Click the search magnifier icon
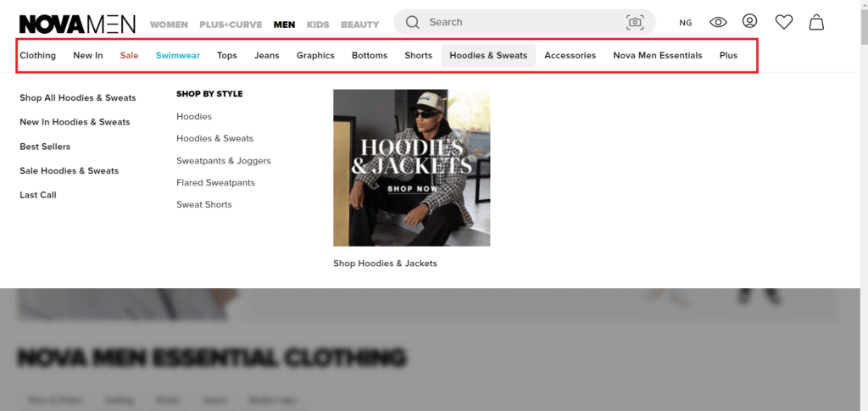868x411 pixels. tap(413, 22)
